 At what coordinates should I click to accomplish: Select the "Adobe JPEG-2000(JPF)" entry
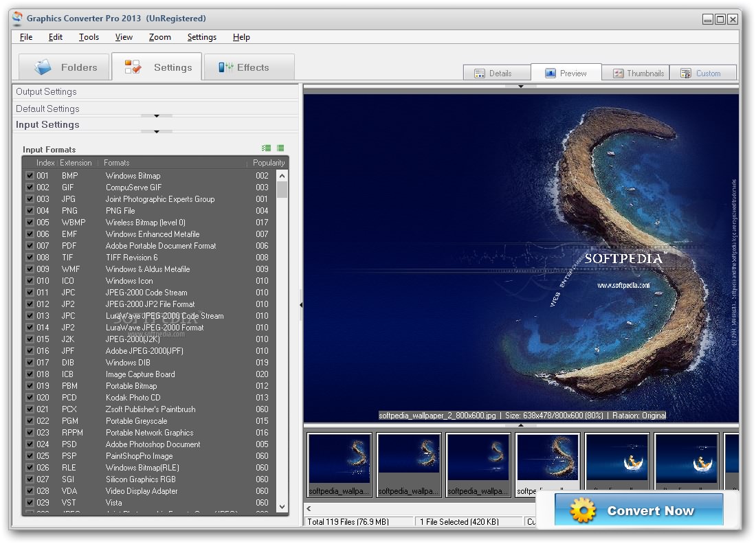(144, 351)
